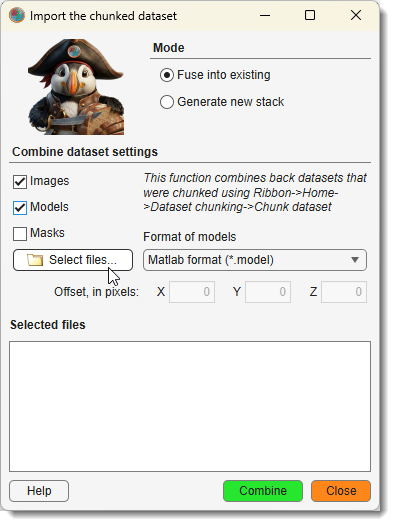Click the Y offset input field

268,292
